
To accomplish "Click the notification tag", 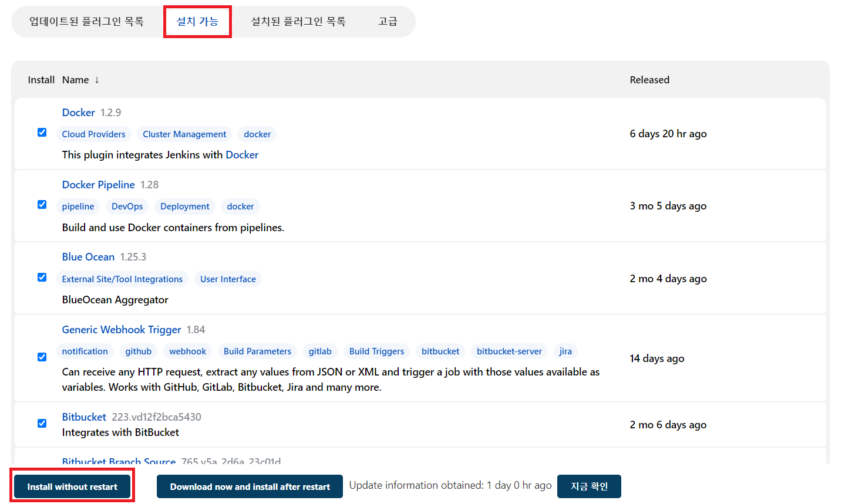I will (x=85, y=351).
